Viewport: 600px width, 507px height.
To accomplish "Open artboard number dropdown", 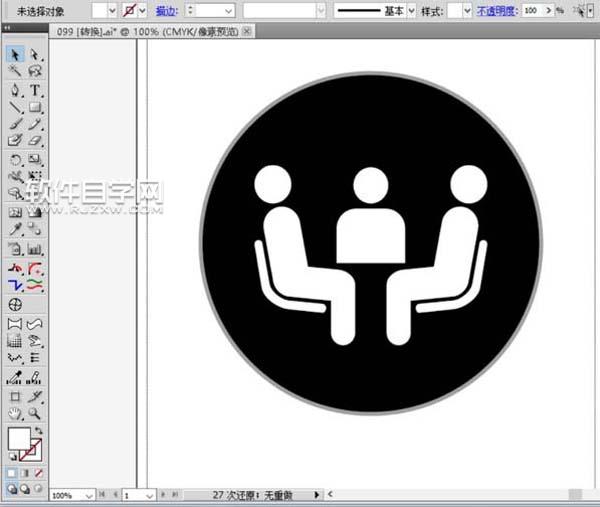I will pos(150,496).
